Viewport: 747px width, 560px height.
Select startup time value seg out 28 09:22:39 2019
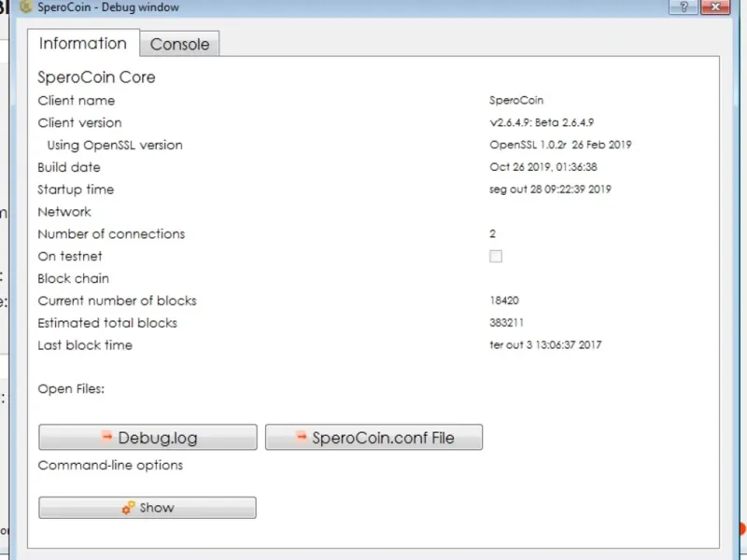click(x=550, y=189)
